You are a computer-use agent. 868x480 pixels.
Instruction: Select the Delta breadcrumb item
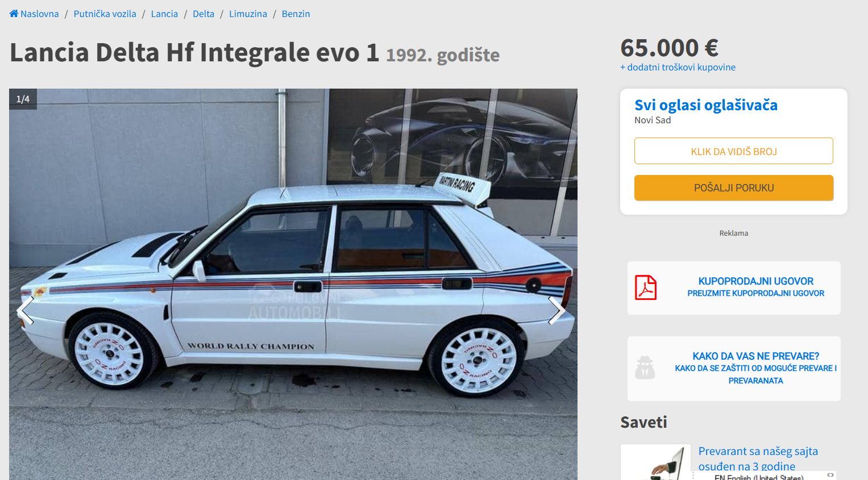point(203,14)
